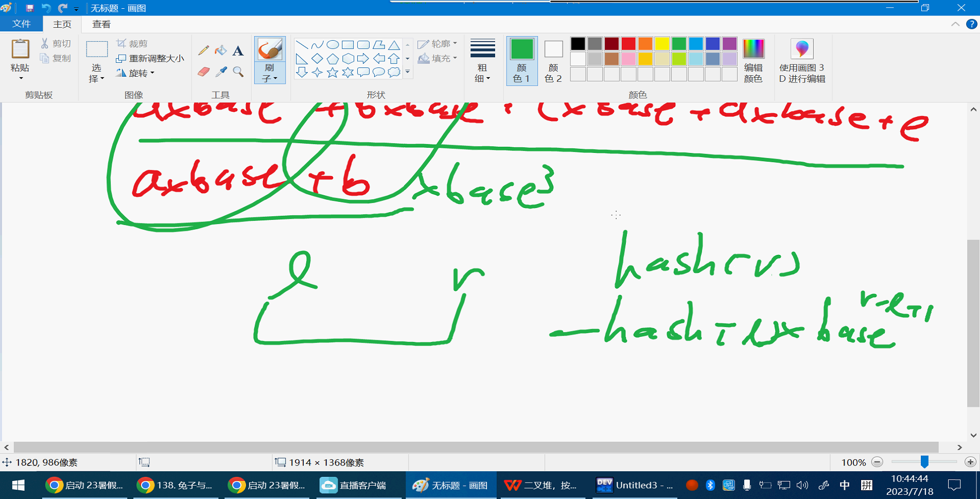Screen dimensions: 980x499
Task: Pick the Right triangle shape
Action: pyautogui.click(x=302, y=59)
